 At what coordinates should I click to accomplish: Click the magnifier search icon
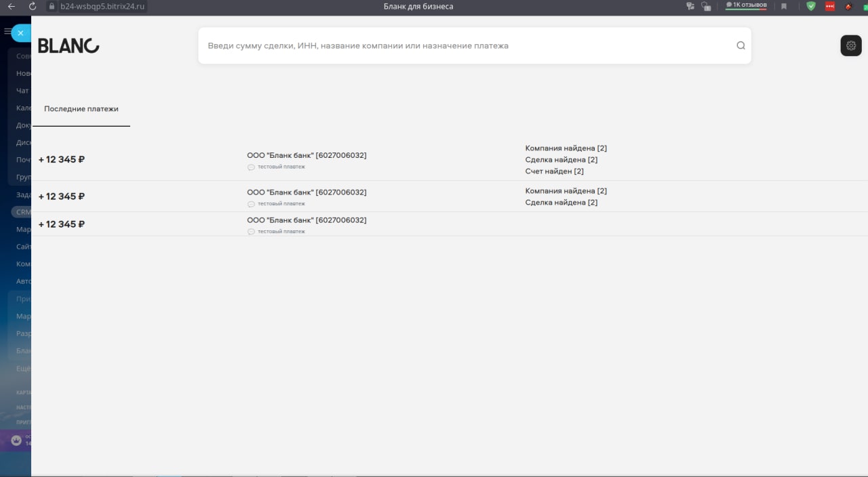tap(741, 45)
